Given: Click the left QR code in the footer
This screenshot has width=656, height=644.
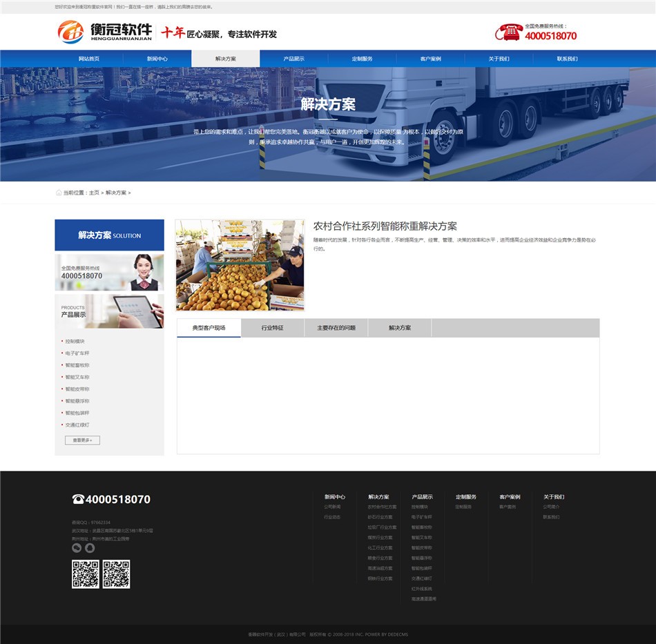Looking at the screenshot, I should [x=86, y=574].
